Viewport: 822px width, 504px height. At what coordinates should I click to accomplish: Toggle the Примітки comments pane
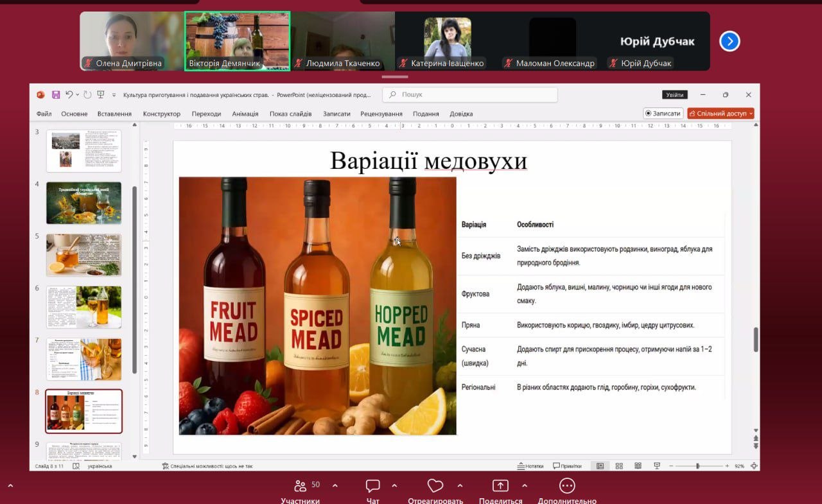point(567,466)
